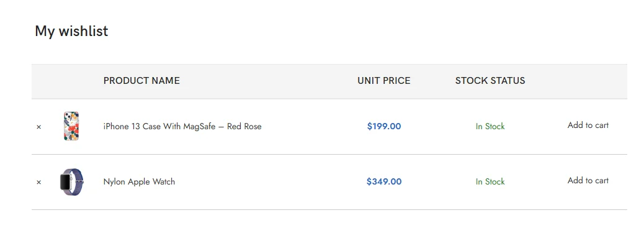Click the $199.00 unit price
This screenshot has height=228, width=644.
click(x=384, y=126)
